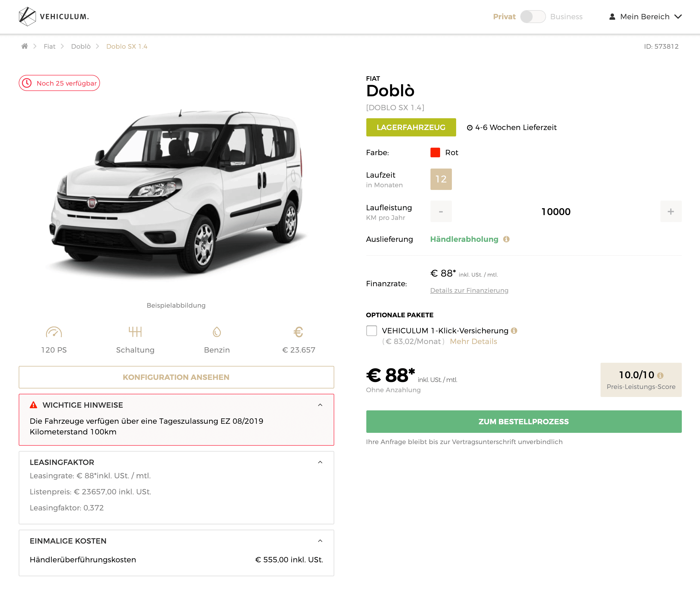
Task: Click the gear shift Schaltung icon
Action: [135, 331]
